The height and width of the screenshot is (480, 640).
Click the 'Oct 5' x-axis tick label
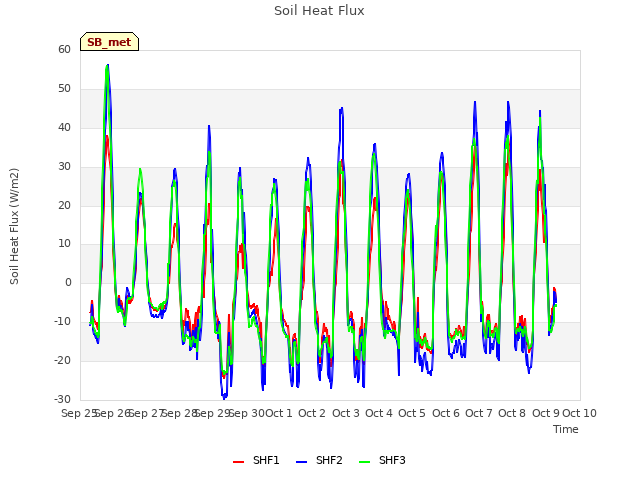tap(412, 413)
